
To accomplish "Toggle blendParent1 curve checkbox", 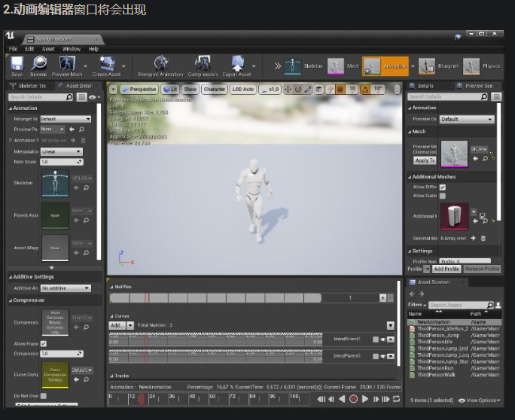I will click(x=376, y=356).
